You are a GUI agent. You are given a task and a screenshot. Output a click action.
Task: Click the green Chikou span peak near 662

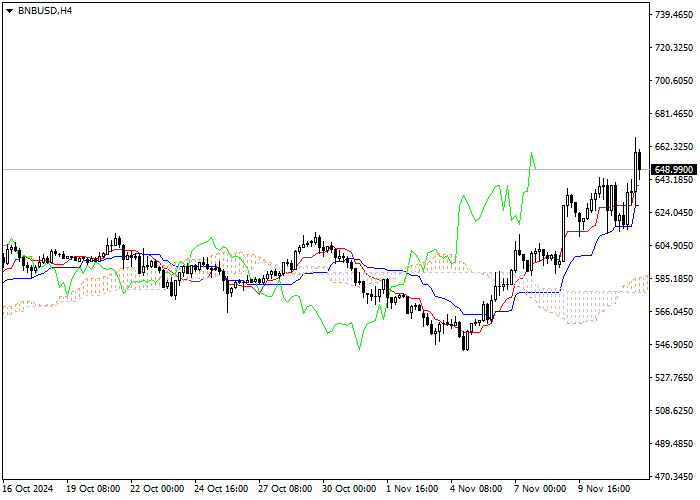tap(531, 153)
